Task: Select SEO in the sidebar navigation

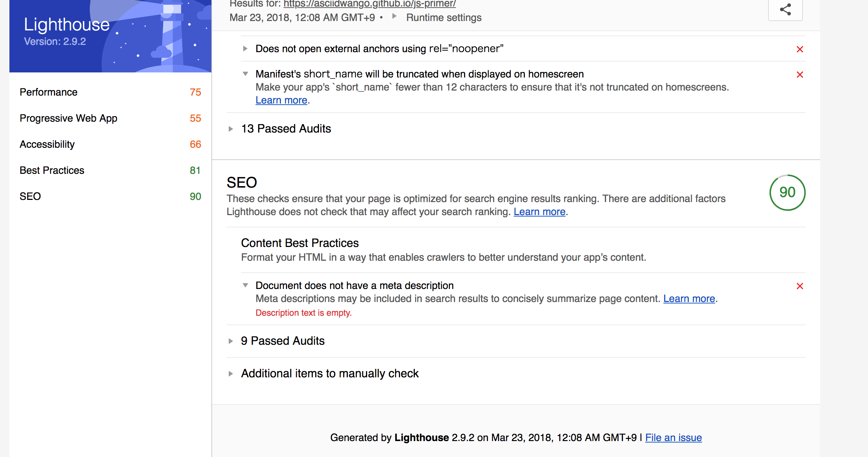Action: pos(30,196)
